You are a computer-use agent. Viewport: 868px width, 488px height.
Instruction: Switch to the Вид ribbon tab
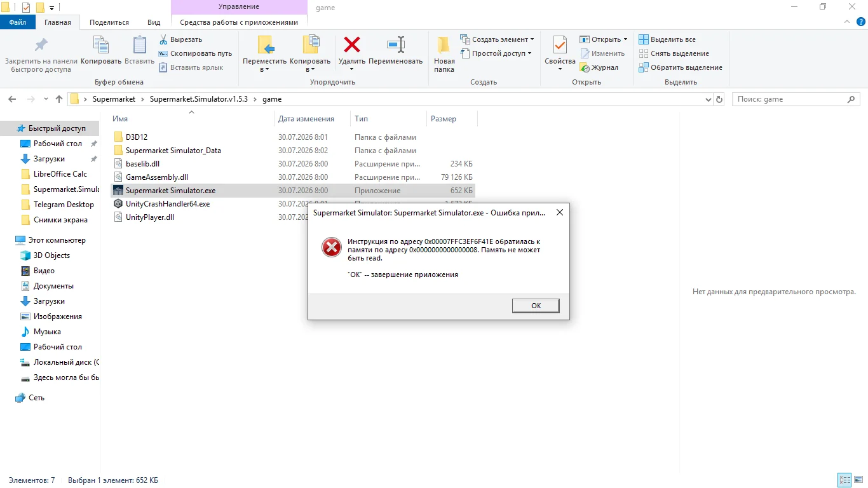[x=154, y=22]
